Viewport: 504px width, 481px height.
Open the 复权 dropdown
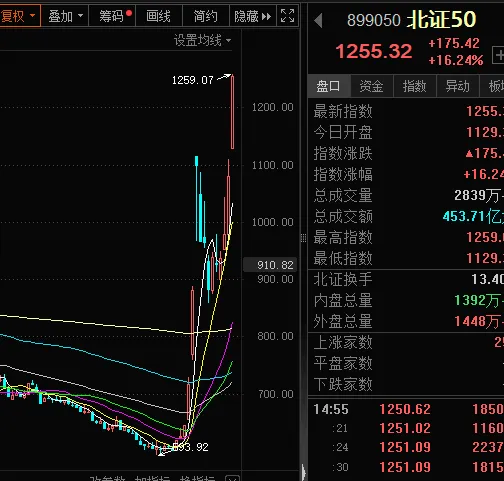point(19,16)
